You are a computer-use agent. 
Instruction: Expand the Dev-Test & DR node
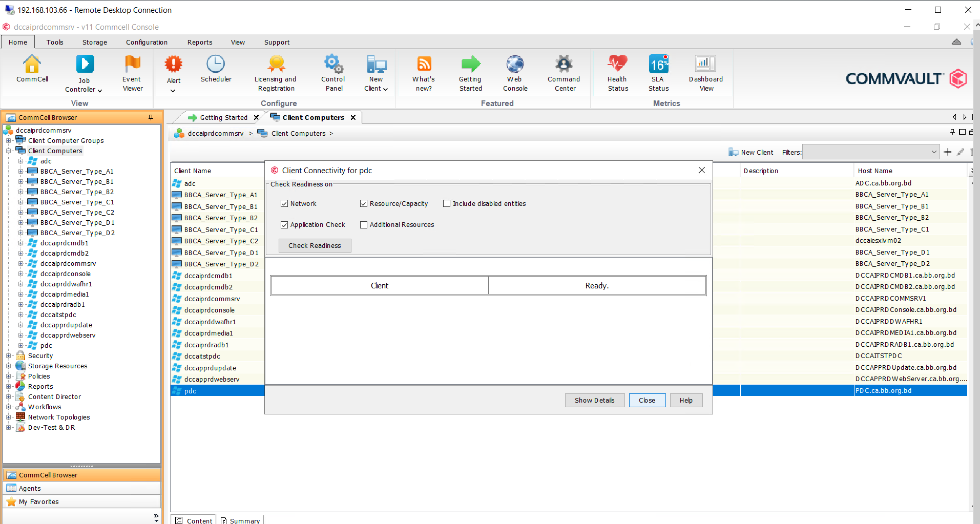pos(9,427)
